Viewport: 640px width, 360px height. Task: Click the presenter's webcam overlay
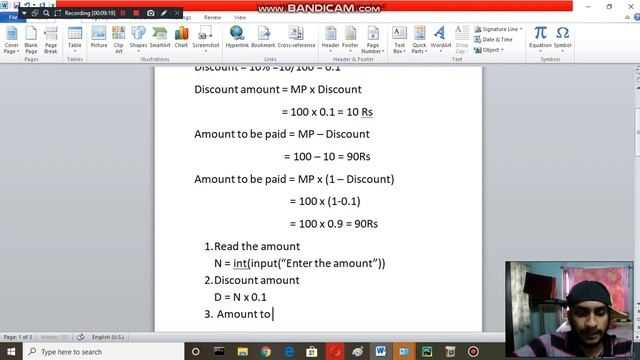(569, 309)
